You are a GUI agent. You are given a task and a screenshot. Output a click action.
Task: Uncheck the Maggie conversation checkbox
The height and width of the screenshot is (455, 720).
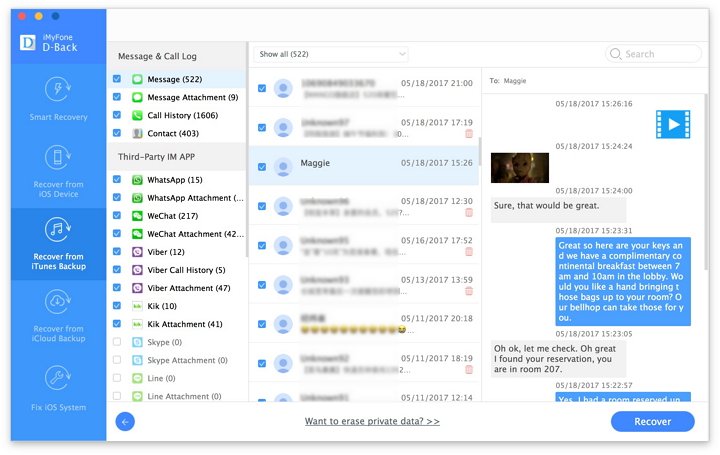tap(262, 167)
